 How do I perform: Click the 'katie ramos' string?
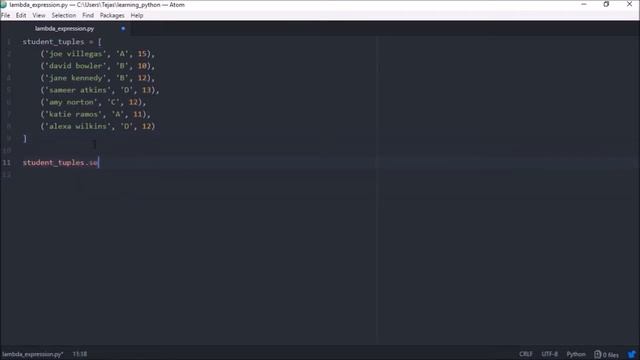[74, 114]
